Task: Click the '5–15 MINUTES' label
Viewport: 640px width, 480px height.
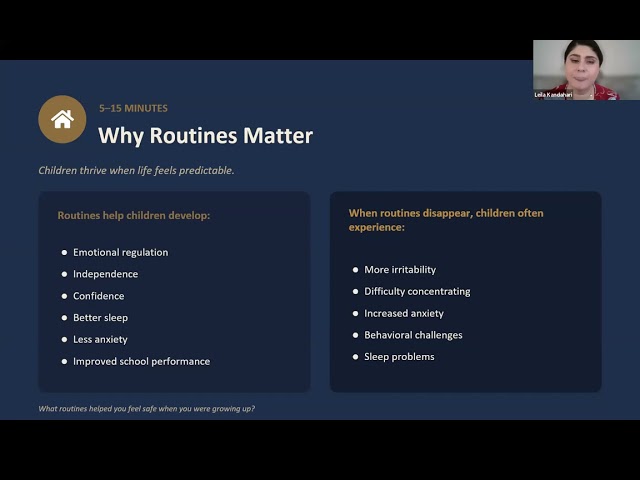Action: [133, 108]
